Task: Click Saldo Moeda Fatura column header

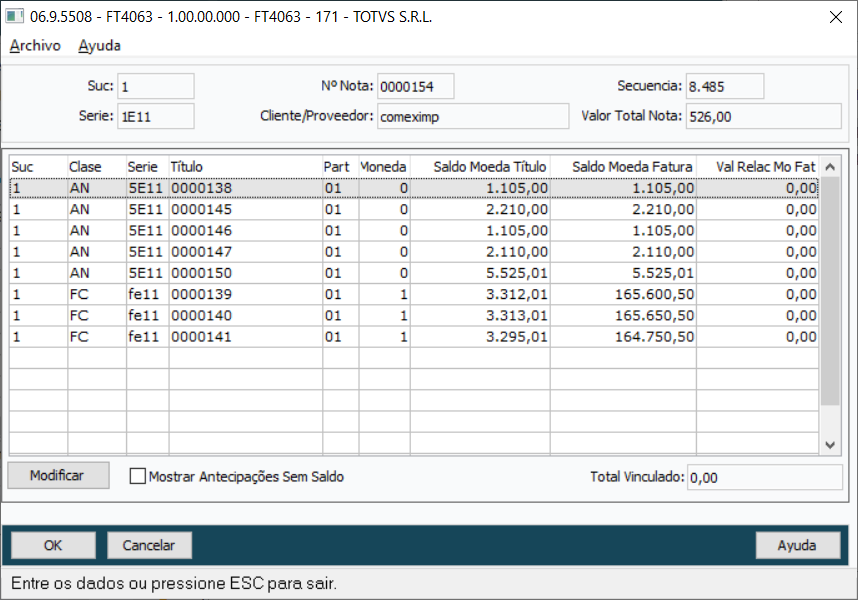Action: point(623,167)
